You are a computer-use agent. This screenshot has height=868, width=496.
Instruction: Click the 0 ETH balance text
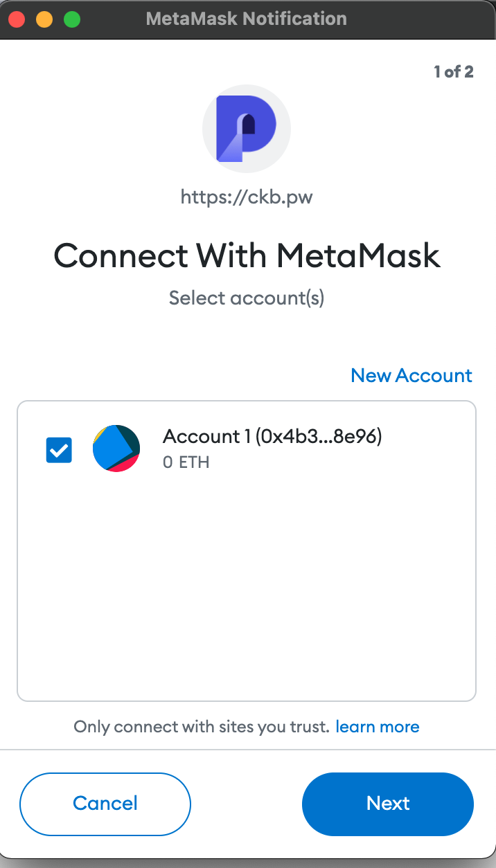click(x=186, y=462)
